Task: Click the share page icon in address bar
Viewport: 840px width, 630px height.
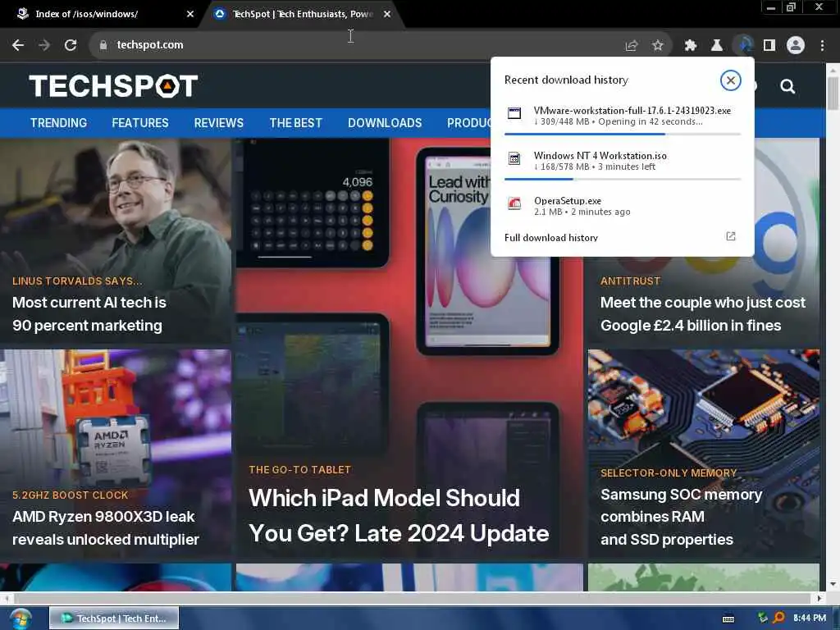Action: point(631,46)
